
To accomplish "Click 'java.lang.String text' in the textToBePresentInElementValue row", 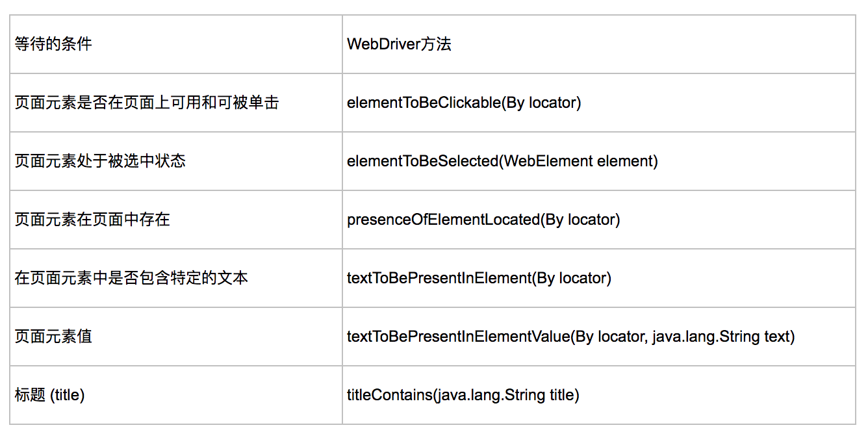I will (721, 337).
